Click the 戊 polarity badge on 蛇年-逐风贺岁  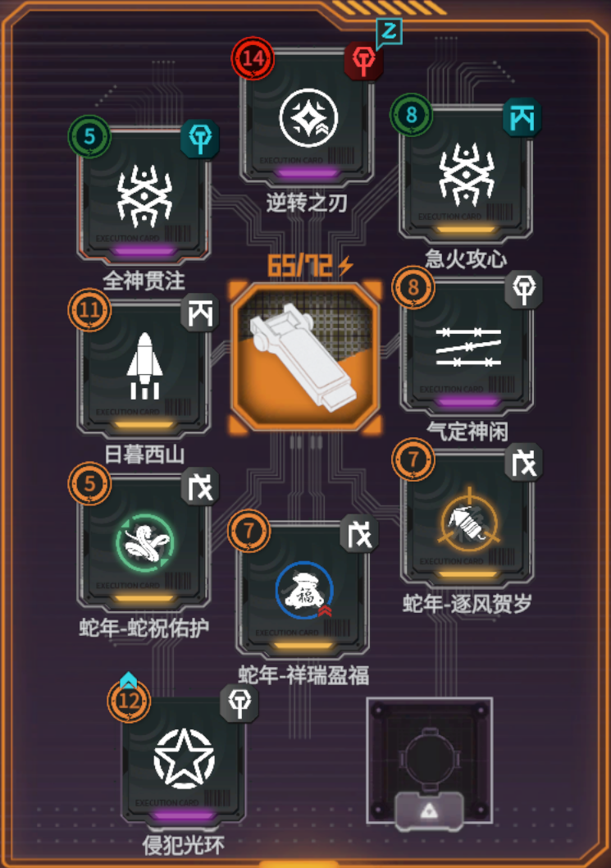pos(523,462)
